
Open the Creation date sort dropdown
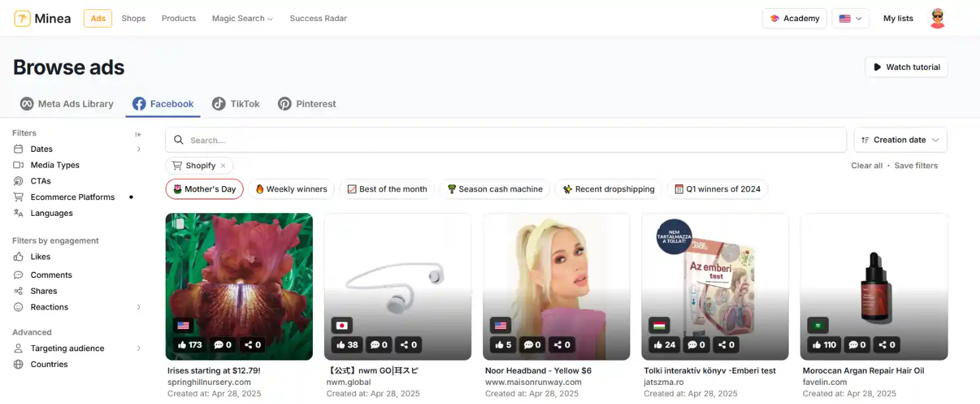[900, 139]
